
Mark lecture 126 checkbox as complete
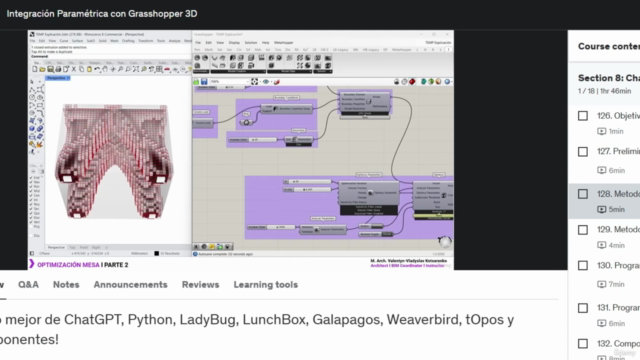pyautogui.click(x=583, y=116)
